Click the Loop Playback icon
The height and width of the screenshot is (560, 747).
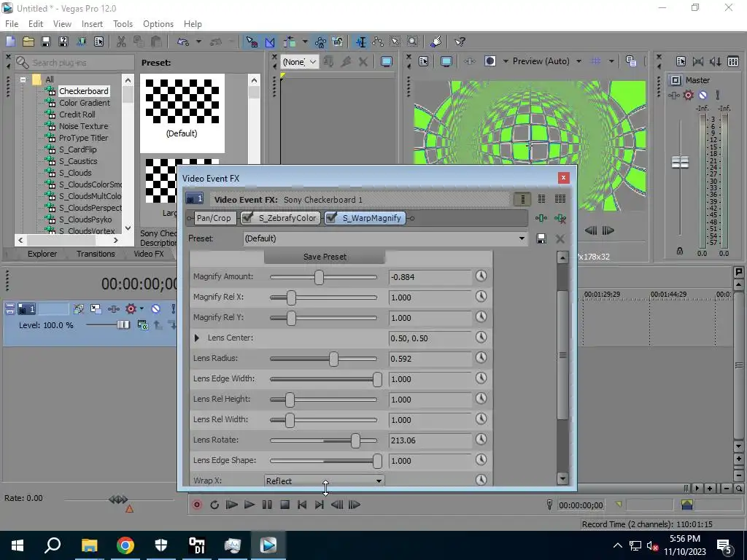pyautogui.click(x=214, y=505)
